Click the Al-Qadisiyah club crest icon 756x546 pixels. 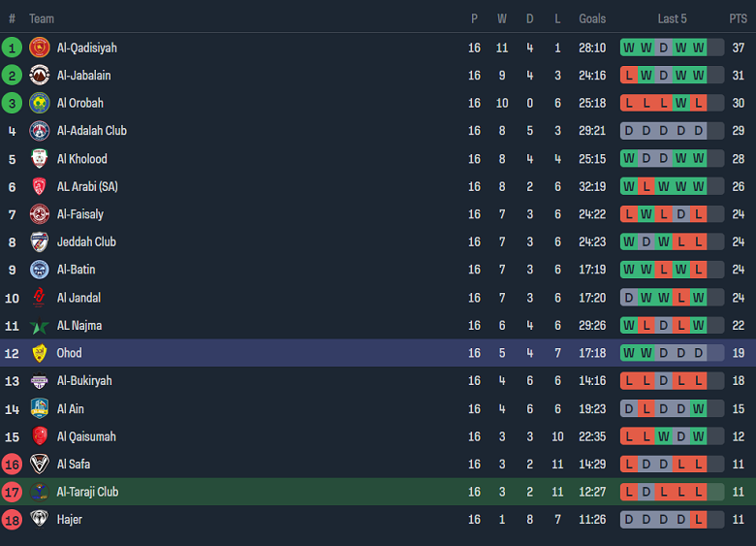coord(40,48)
